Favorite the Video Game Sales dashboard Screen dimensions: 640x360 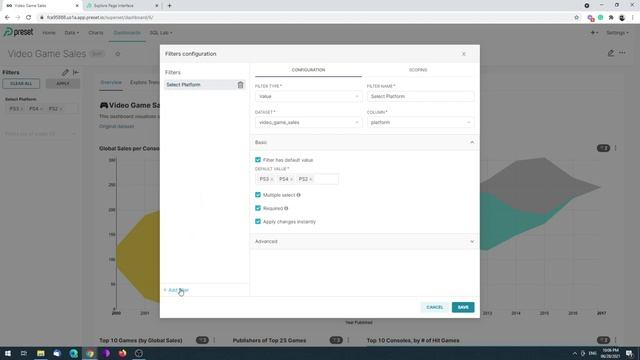pos(118,54)
